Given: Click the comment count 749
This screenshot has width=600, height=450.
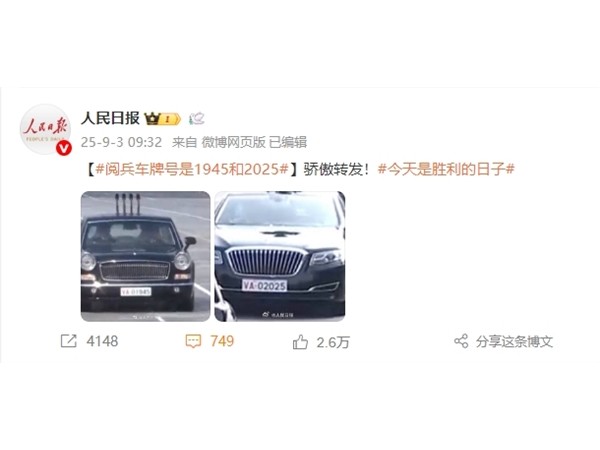Looking at the screenshot, I should point(222,341).
